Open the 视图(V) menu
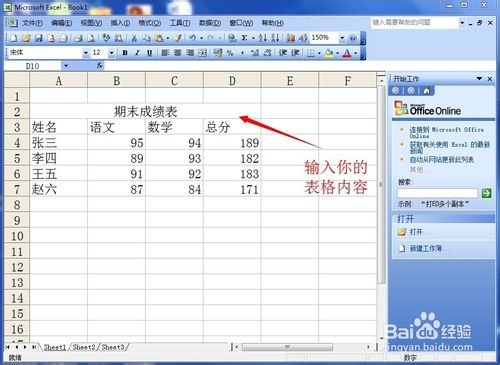 tap(91, 23)
